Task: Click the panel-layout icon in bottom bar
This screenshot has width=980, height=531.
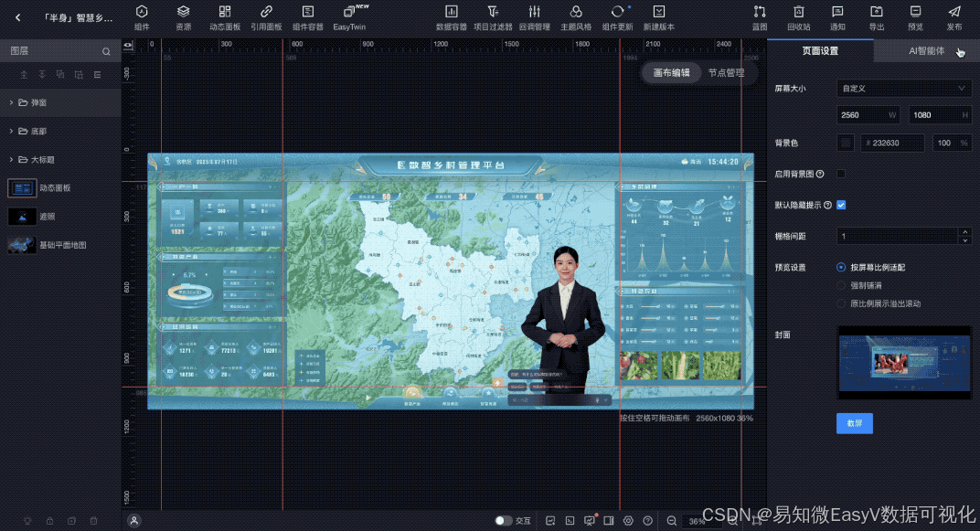Action: [609, 520]
